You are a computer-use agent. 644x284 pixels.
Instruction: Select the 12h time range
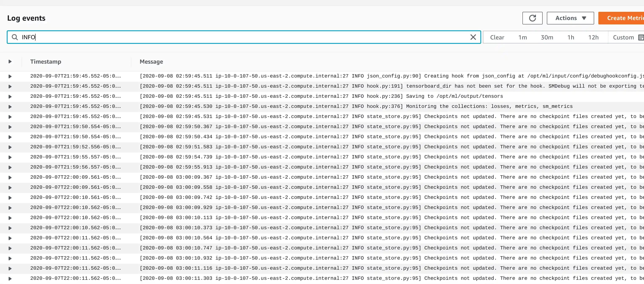click(593, 38)
